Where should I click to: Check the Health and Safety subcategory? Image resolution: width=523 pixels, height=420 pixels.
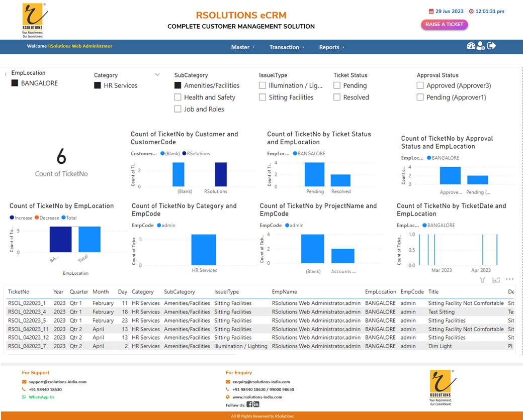[x=178, y=97]
